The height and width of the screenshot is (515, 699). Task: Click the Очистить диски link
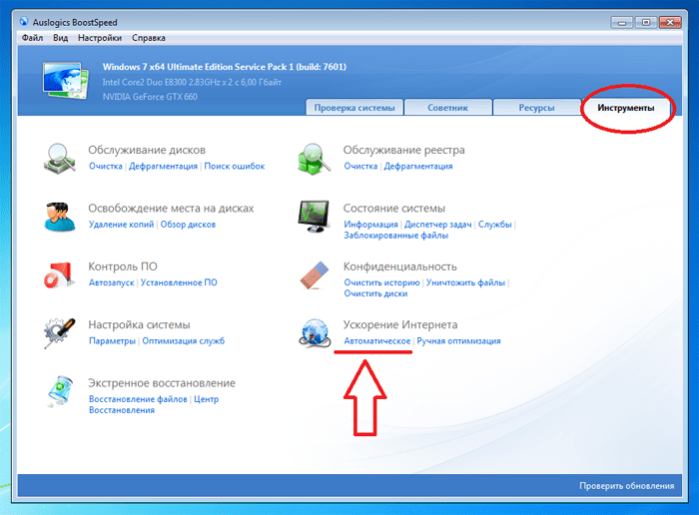coord(376,293)
